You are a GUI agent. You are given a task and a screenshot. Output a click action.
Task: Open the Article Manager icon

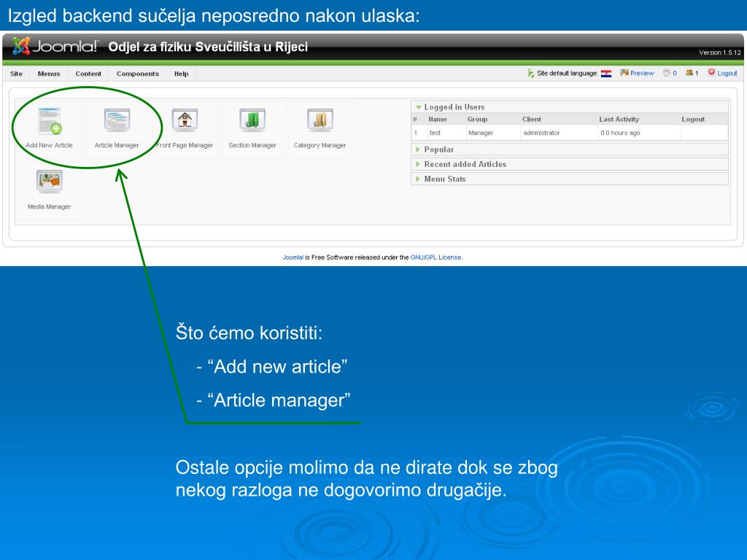(x=117, y=120)
